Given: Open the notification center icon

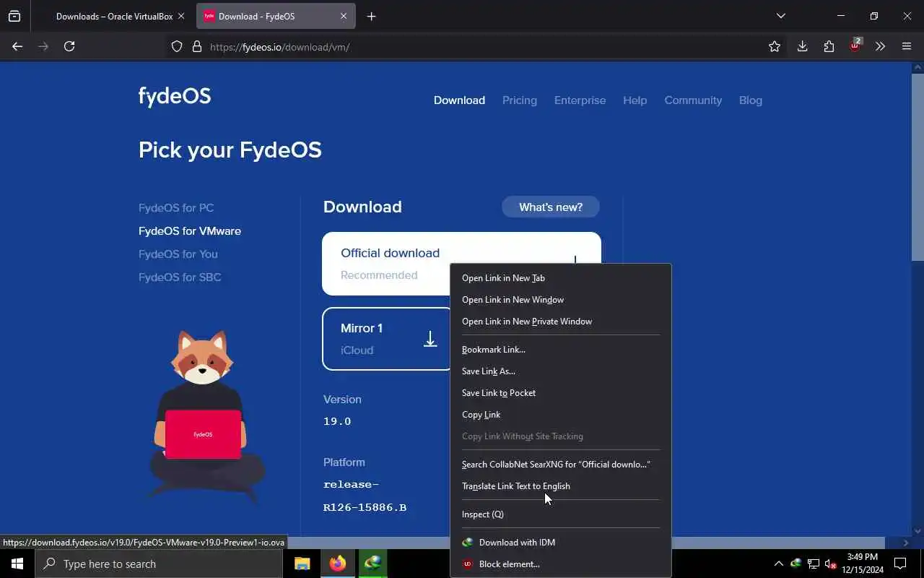Looking at the screenshot, I should point(900,564).
